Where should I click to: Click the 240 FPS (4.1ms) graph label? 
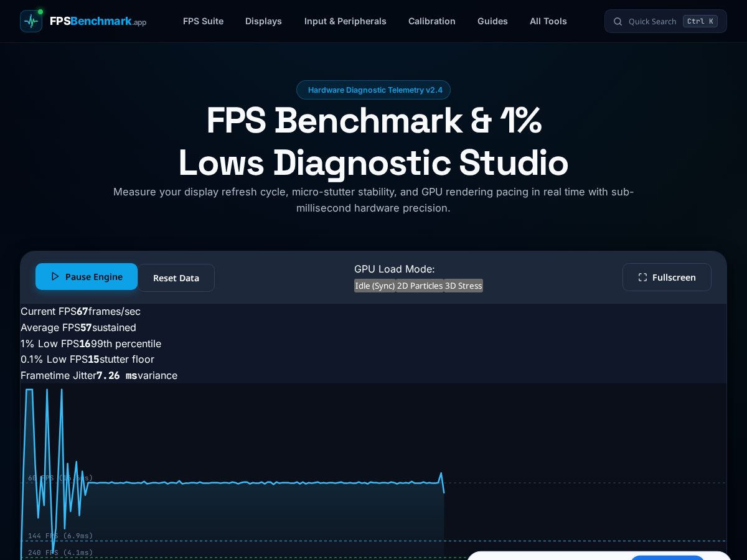point(60,553)
